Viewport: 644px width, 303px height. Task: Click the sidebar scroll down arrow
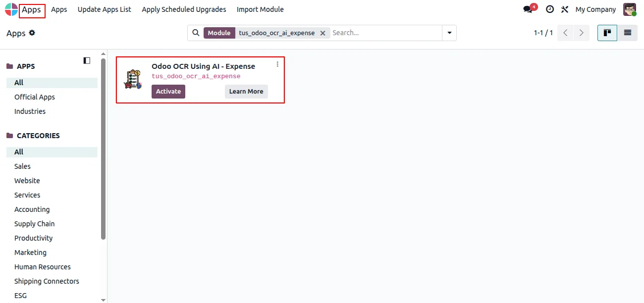103,300
